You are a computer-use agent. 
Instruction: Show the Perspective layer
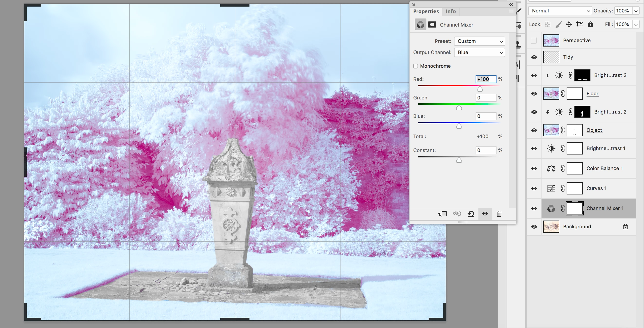[x=534, y=40]
